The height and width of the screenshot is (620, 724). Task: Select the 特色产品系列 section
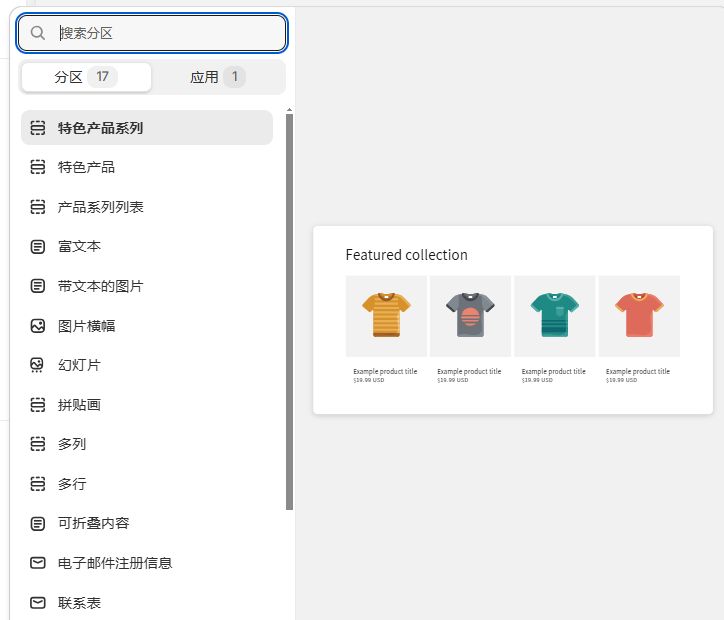tap(147, 128)
